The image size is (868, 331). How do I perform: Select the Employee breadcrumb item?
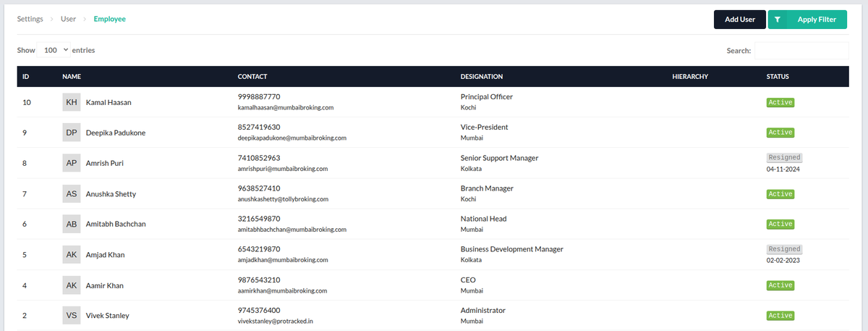coord(109,19)
